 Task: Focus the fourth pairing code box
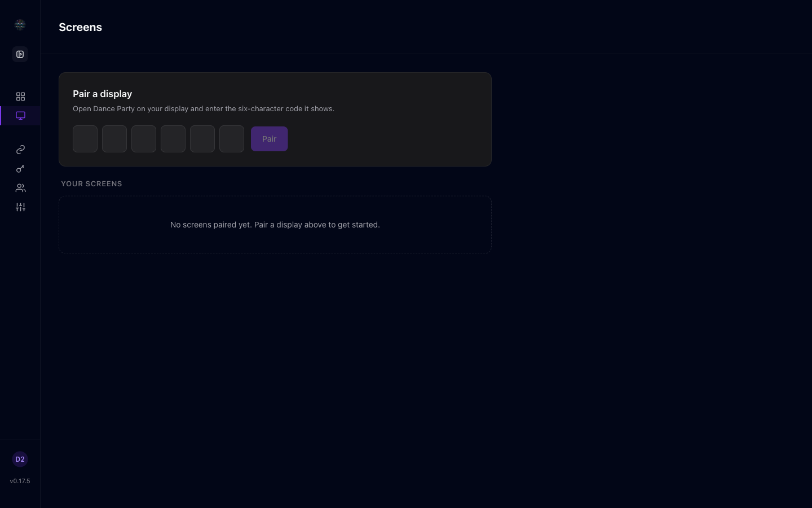point(173,139)
